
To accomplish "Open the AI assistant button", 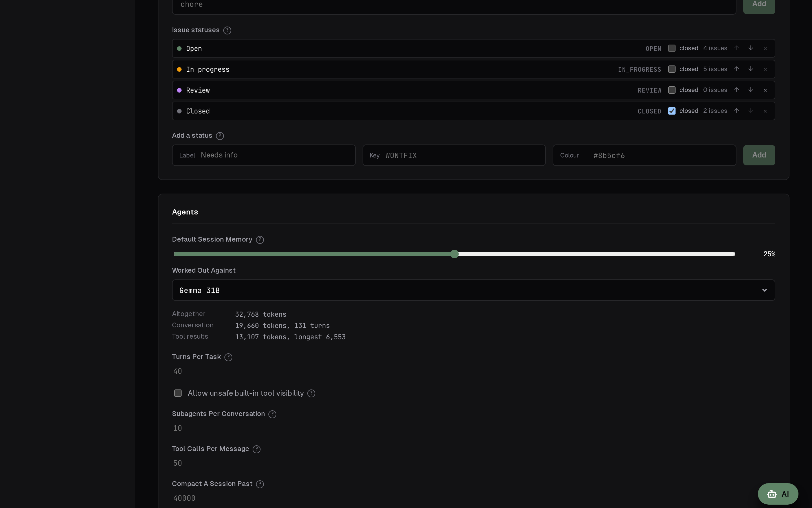I will click(778, 494).
